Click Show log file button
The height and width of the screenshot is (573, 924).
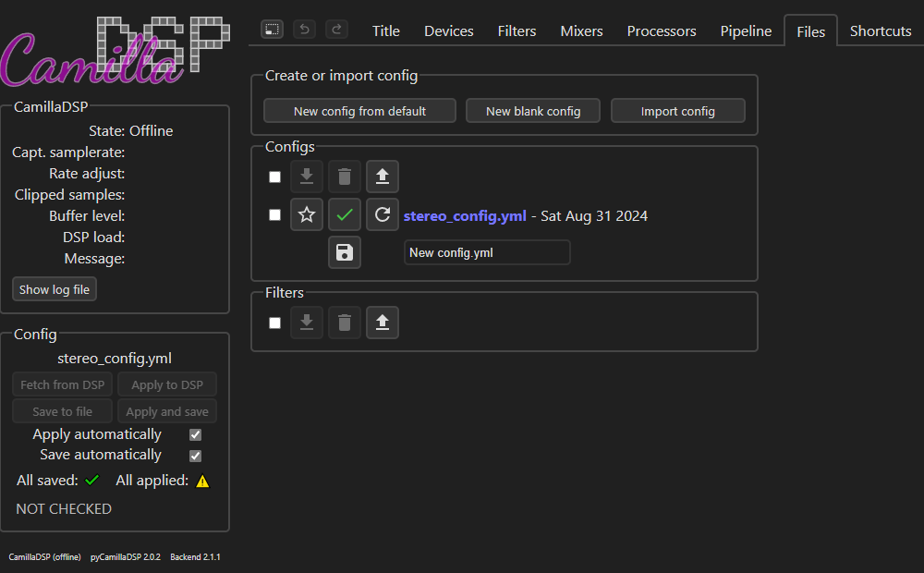pos(55,289)
